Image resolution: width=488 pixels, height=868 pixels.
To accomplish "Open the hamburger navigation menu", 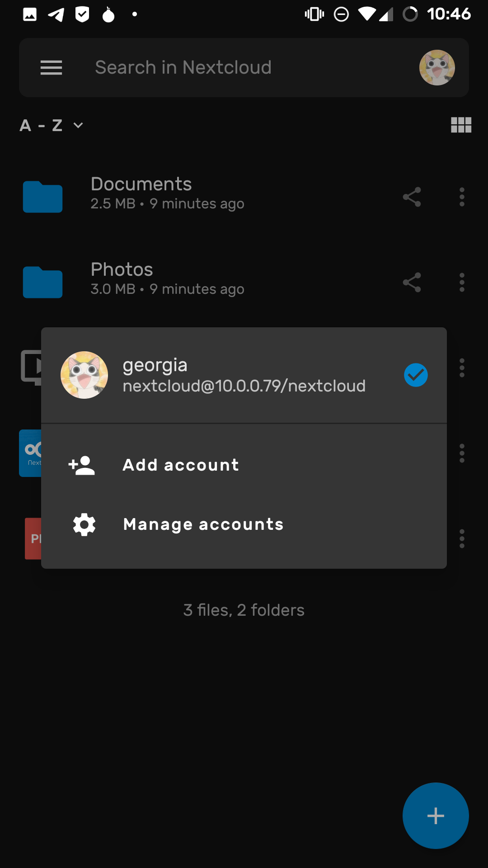I will [51, 68].
